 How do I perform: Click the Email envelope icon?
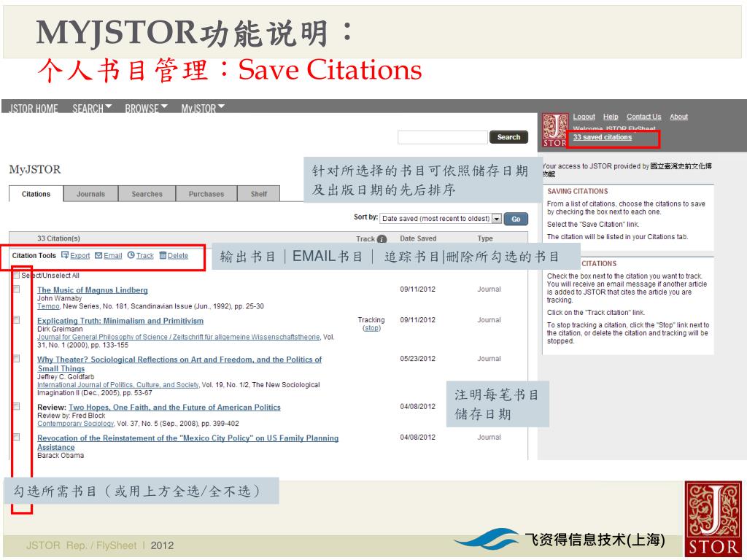pos(98,255)
